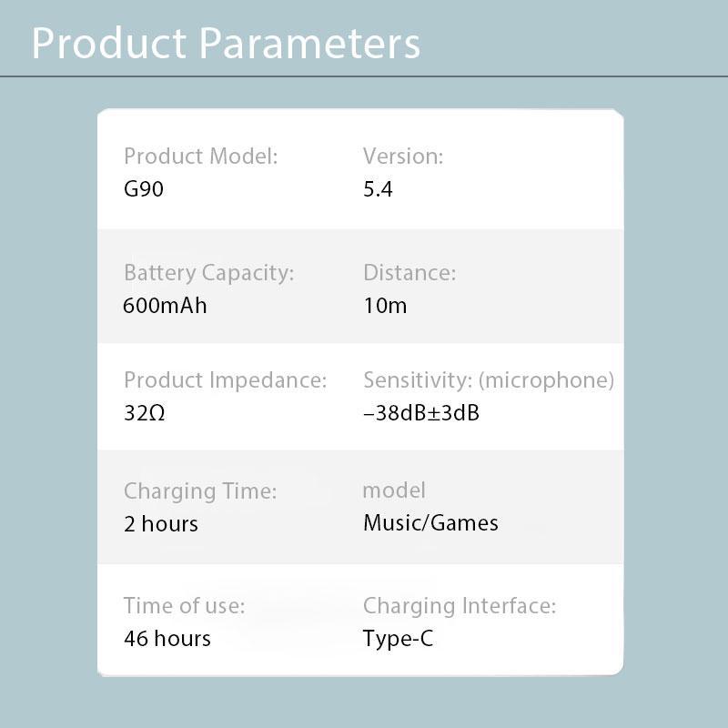The image size is (728, 728).
Task: Click the G90 model value
Action: [x=144, y=189]
